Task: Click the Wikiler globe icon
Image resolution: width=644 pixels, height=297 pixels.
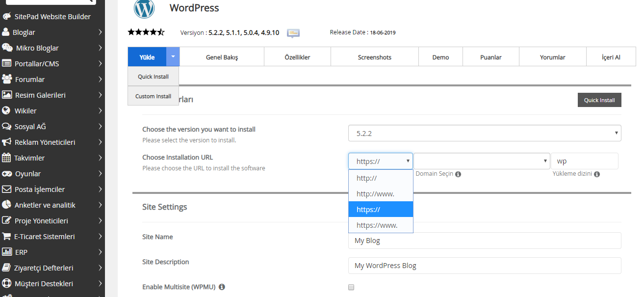Action: [x=6, y=110]
